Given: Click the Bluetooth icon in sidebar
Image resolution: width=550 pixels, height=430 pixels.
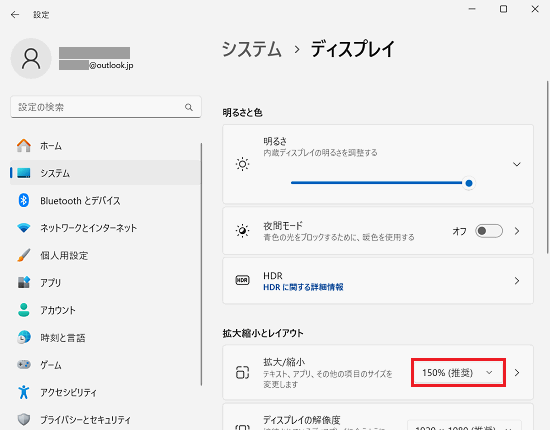Looking at the screenshot, I should click(x=24, y=200).
